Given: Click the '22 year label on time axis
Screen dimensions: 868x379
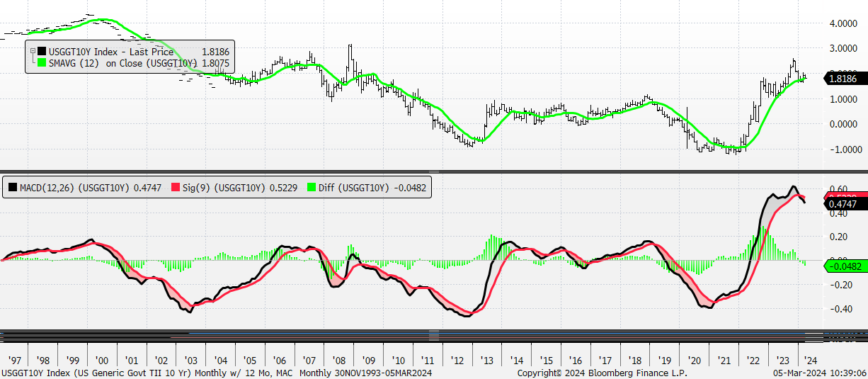Looking at the screenshot, I should tap(755, 359).
